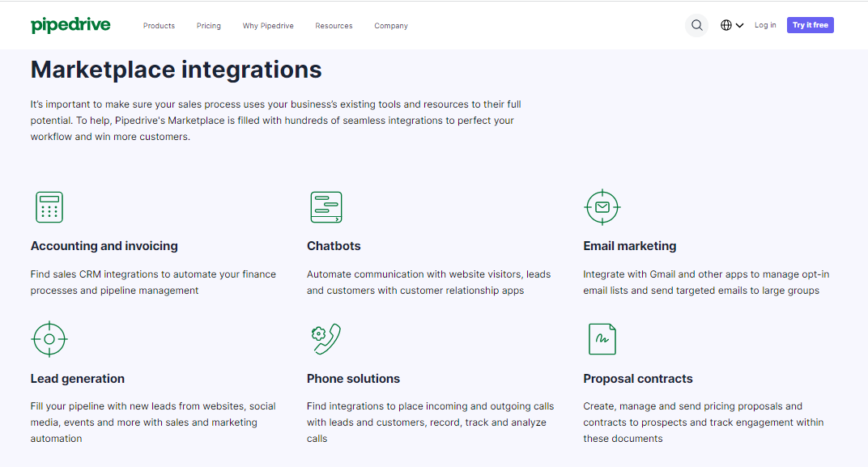Open the Email marketing heading
This screenshot has height=467, width=868.
pos(629,246)
